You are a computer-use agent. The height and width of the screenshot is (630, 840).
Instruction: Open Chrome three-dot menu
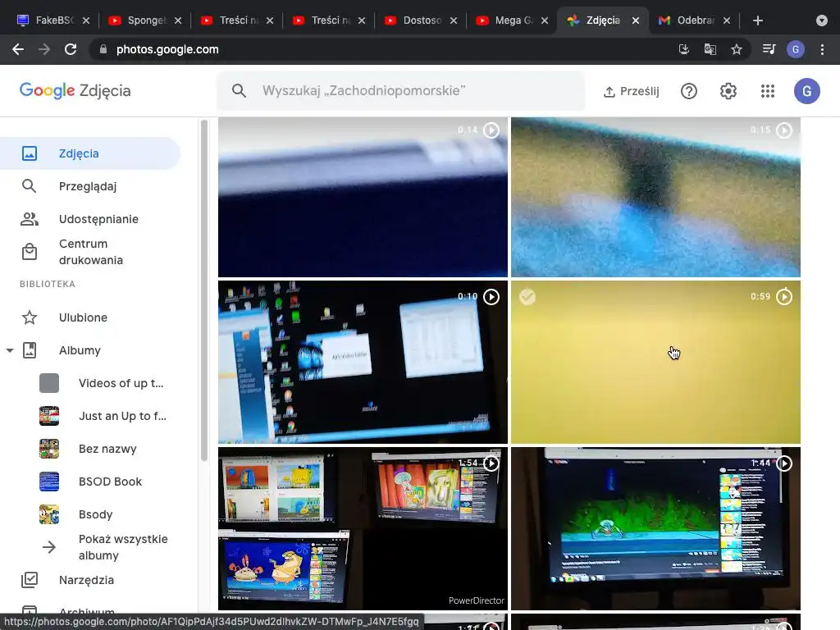(822, 49)
